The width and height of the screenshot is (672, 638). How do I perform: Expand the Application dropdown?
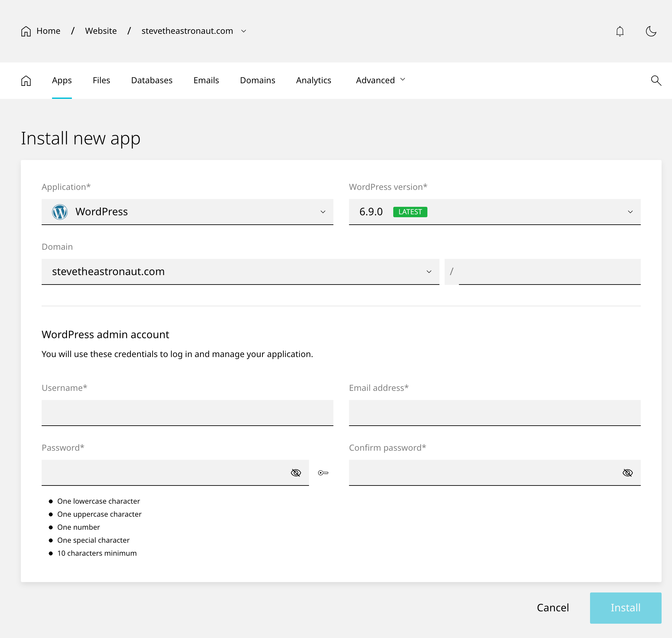(x=323, y=212)
